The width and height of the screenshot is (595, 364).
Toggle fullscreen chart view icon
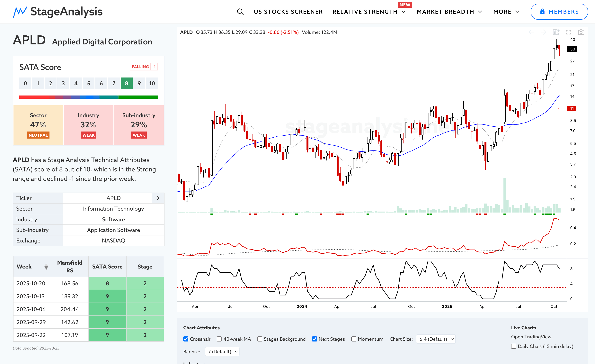pyautogui.click(x=568, y=32)
